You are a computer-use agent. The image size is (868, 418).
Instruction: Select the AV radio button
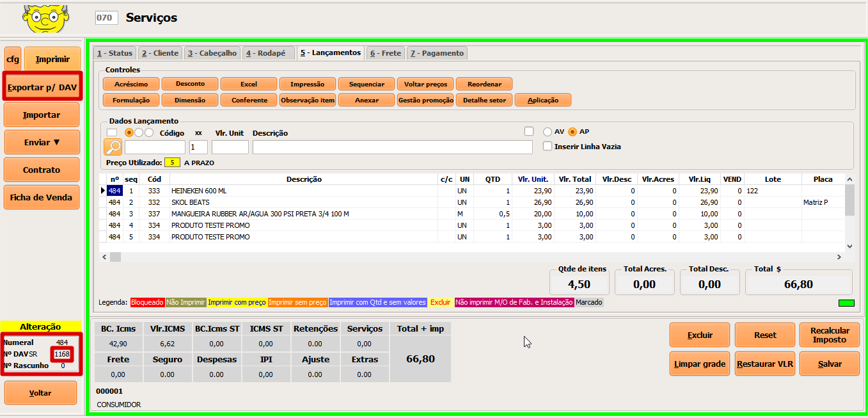point(547,132)
